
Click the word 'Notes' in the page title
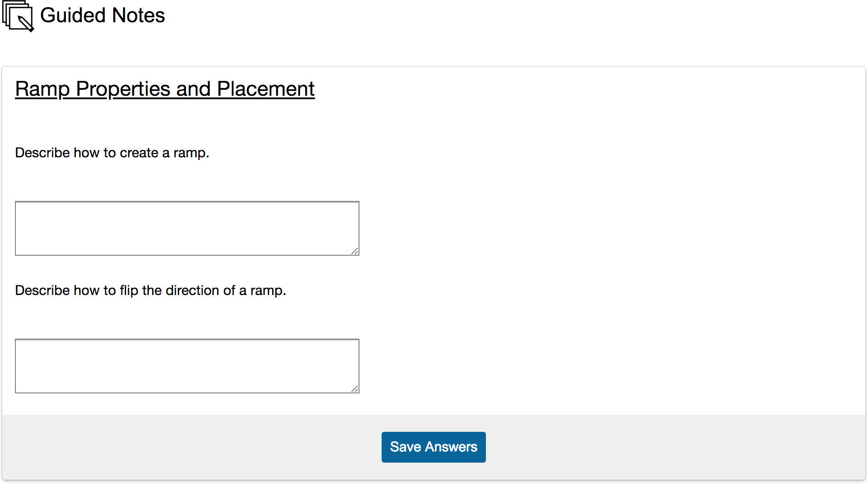point(138,15)
